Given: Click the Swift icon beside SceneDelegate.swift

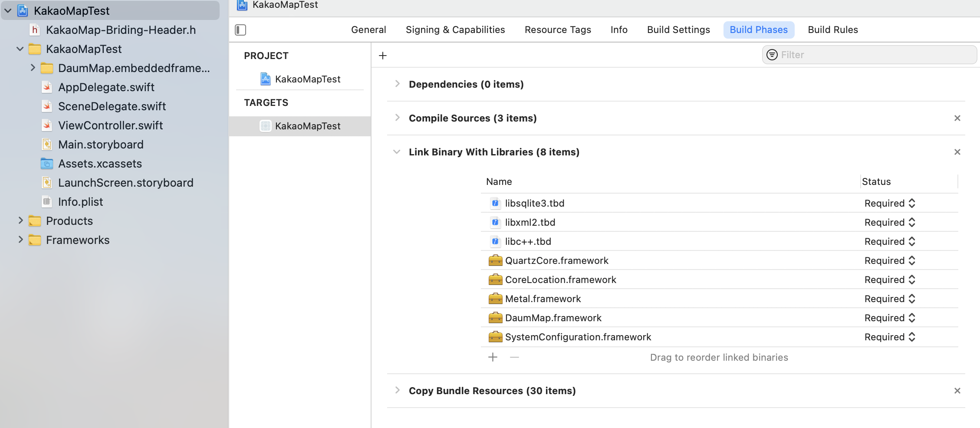Looking at the screenshot, I should pyautogui.click(x=47, y=106).
